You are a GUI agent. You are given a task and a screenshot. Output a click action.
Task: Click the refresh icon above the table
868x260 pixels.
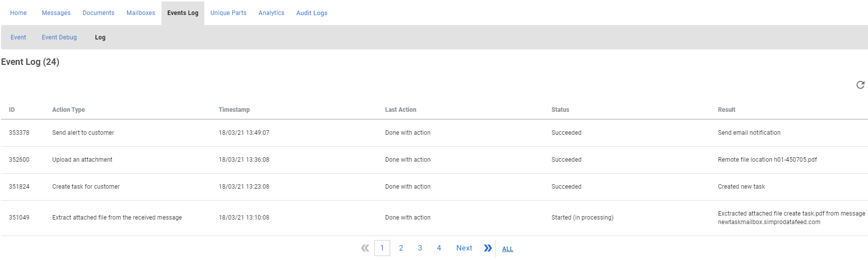860,85
